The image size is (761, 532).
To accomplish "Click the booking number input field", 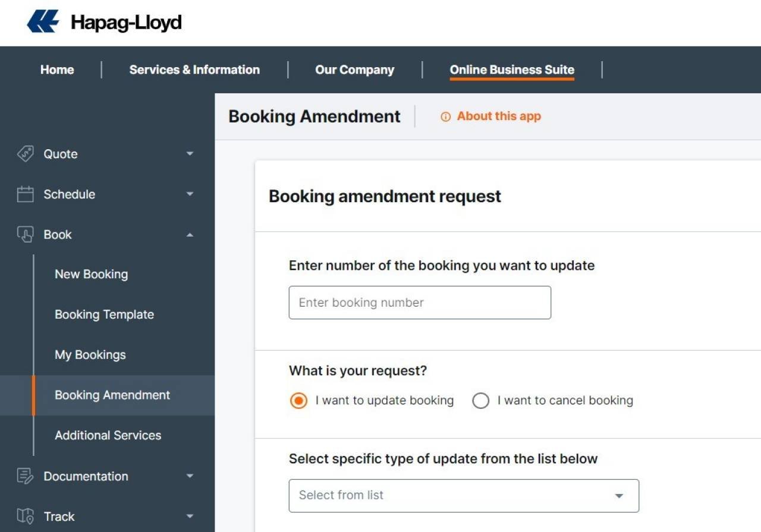I will (x=420, y=302).
